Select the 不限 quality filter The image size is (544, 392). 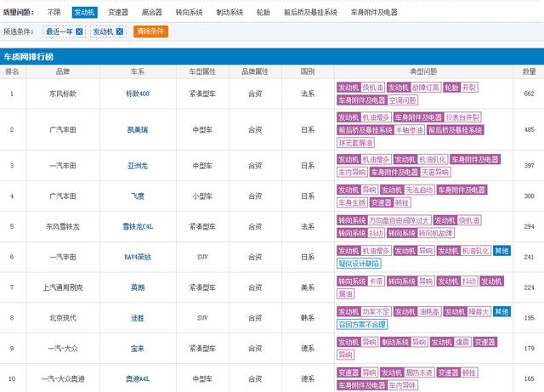pos(54,13)
